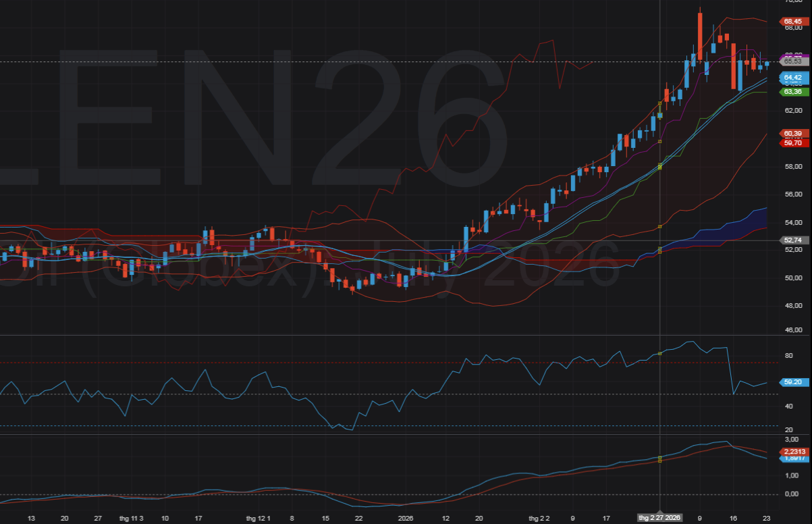Select the gray 65,53 current price label

[792, 61]
